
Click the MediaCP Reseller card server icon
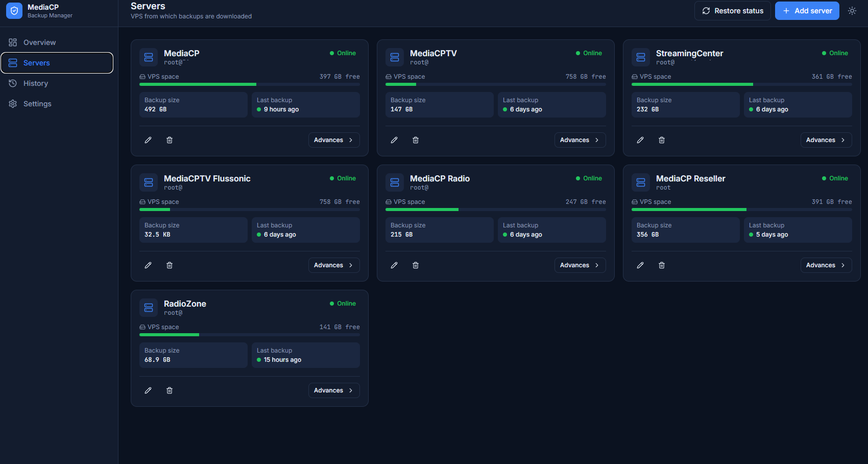(x=641, y=182)
